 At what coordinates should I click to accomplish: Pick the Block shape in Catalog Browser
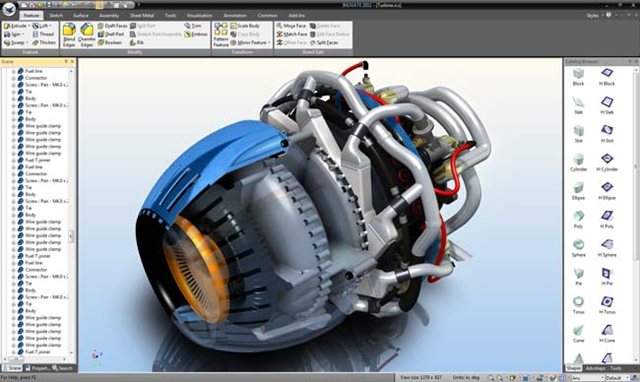click(x=578, y=77)
